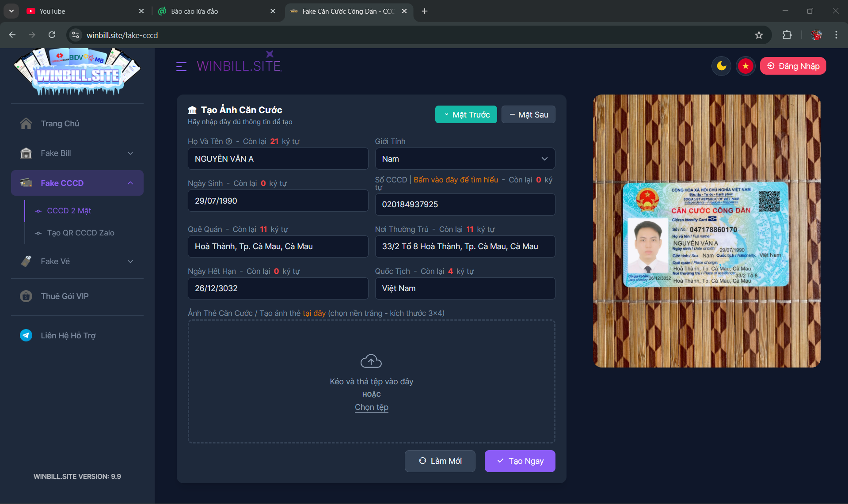
Task: Select CCCD 2 Mặt submenu item
Action: [69, 211]
